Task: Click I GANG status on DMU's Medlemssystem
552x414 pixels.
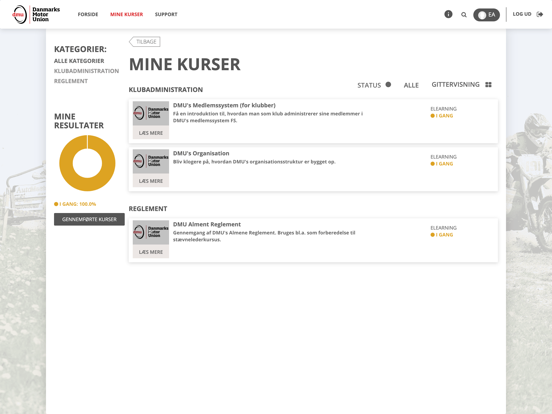Action: [x=442, y=116]
